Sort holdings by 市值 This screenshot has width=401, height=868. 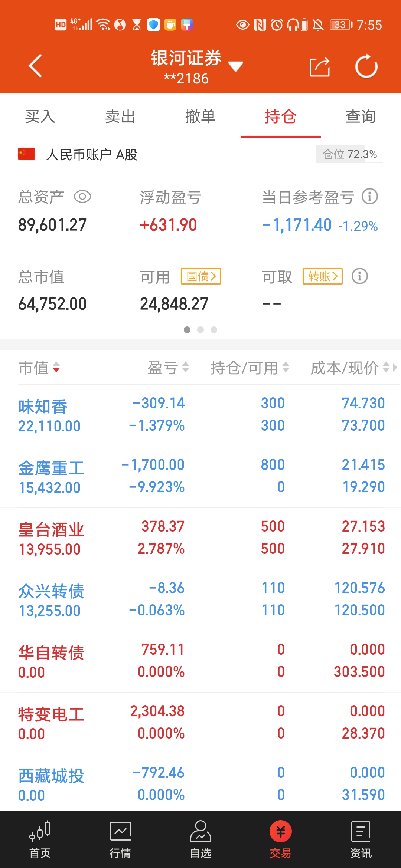tap(39, 368)
